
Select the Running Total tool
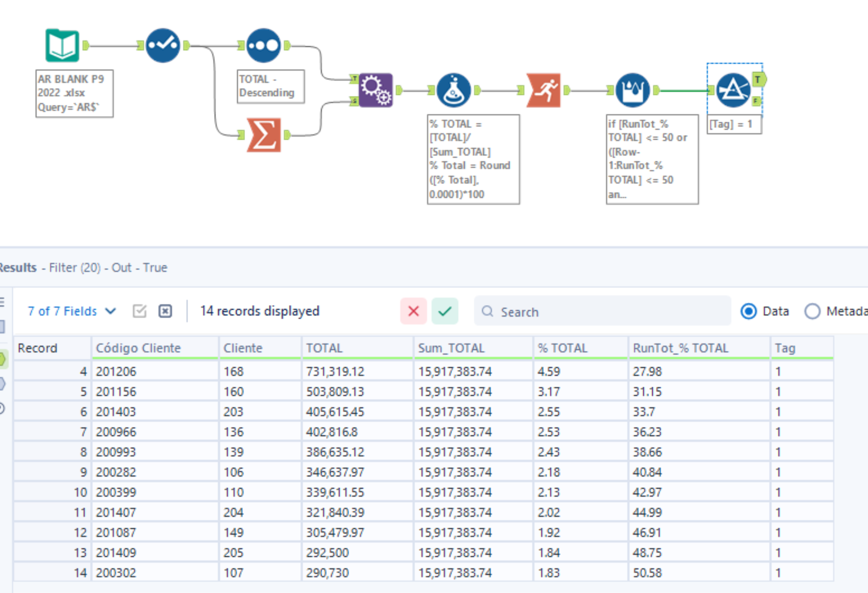pyautogui.click(x=544, y=91)
